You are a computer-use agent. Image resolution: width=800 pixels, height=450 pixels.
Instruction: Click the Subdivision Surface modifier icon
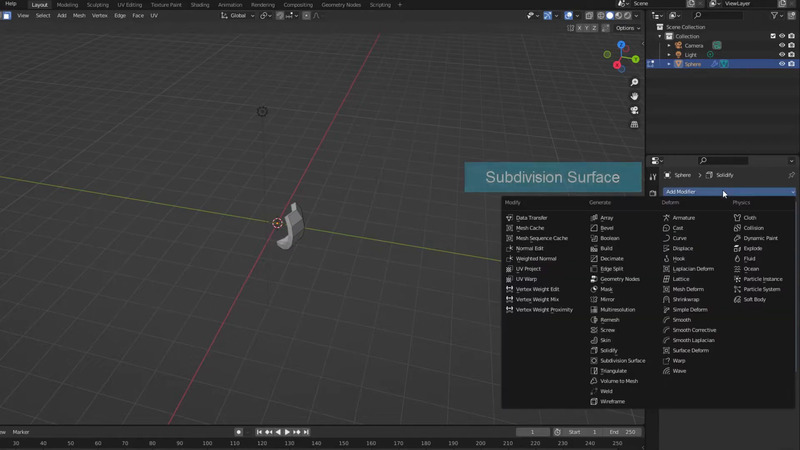click(594, 361)
